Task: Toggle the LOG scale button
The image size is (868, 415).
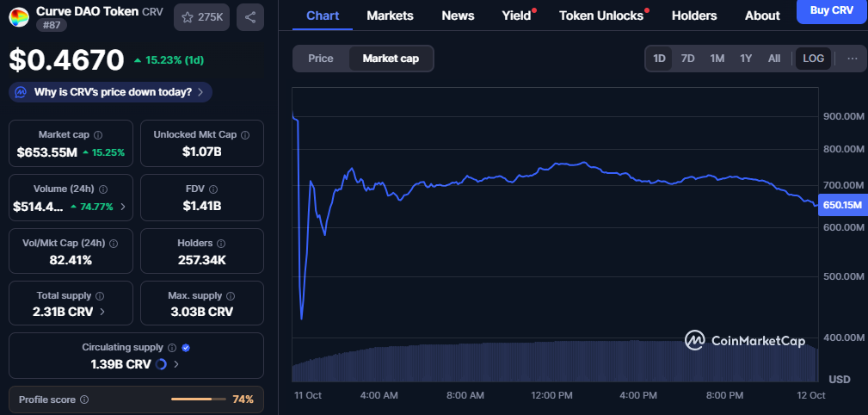Action: click(x=813, y=59)
